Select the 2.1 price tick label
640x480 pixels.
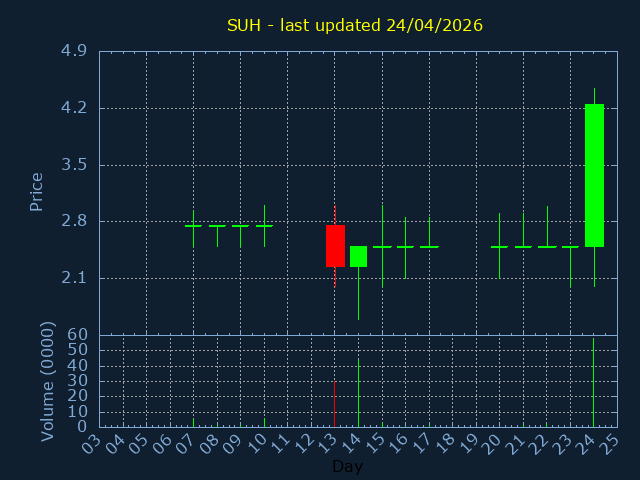point(73,278)
